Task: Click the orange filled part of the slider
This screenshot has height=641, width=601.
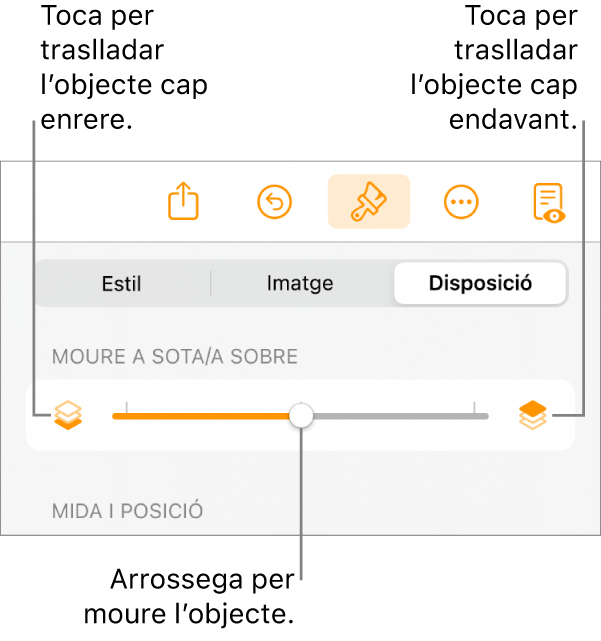Action: [x=200, y=415]
